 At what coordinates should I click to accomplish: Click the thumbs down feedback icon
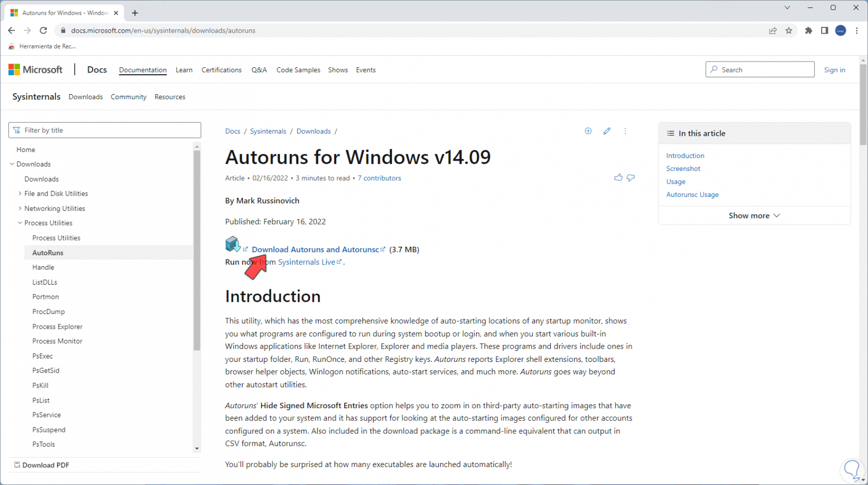pos(631,178)
